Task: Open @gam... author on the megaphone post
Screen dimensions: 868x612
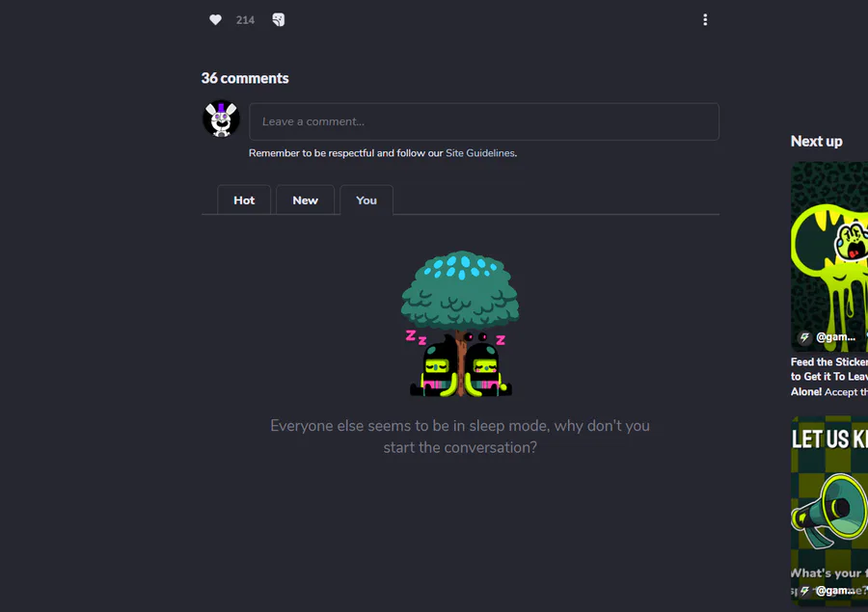Action: pos(835,591)
